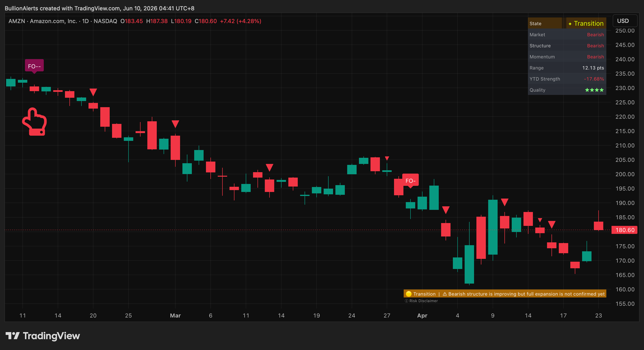This screenshot has width=644, height=350.
Task: Click the Apr label on the time axis
Action: 422,315
